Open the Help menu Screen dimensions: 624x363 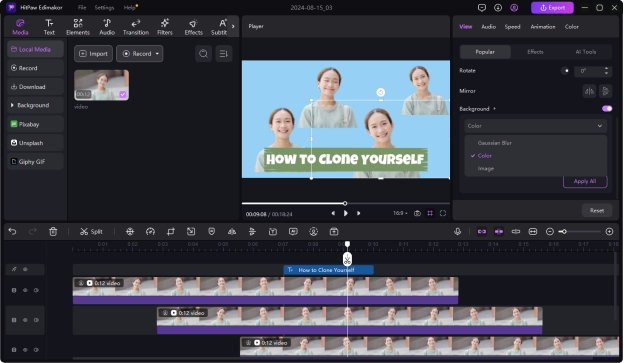coord(130,8)
